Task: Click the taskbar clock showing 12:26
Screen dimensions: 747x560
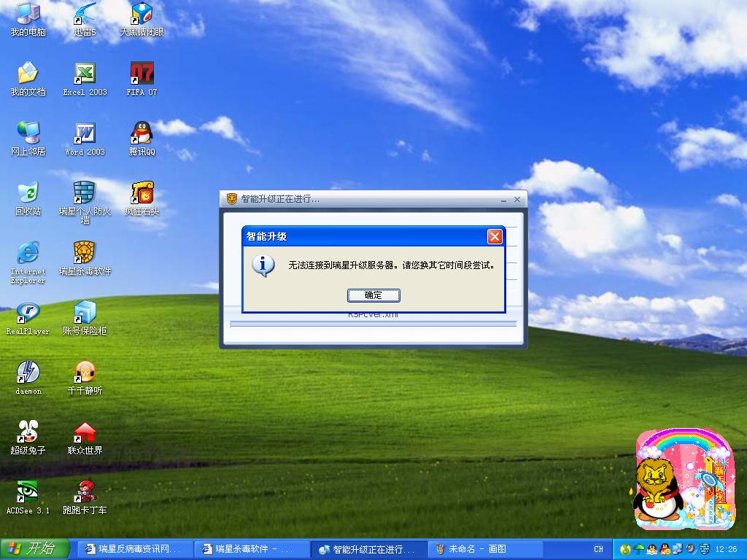Action: coord(727,550)
